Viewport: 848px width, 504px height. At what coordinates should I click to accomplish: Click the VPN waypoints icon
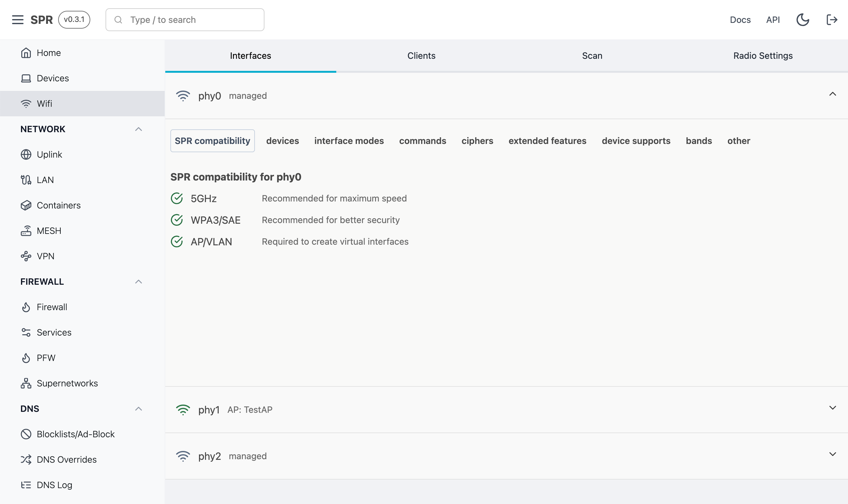26,256
